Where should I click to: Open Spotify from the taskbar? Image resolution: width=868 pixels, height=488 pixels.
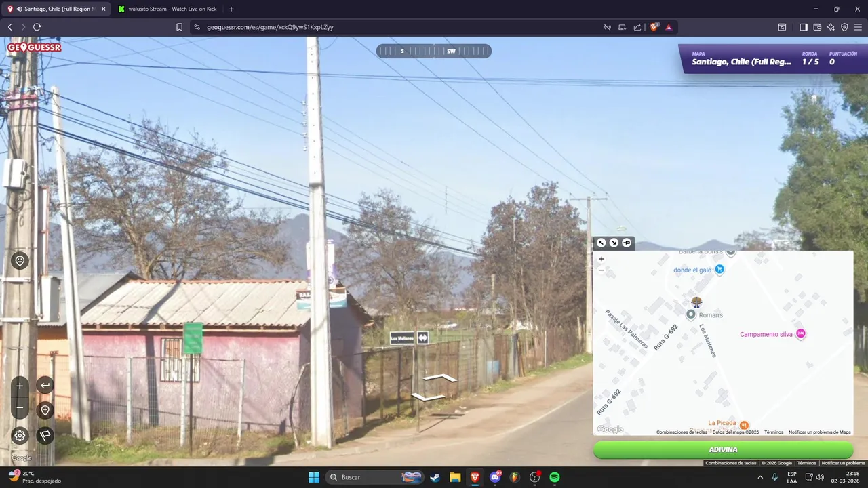pyautogui.click(x=555, y=477)
